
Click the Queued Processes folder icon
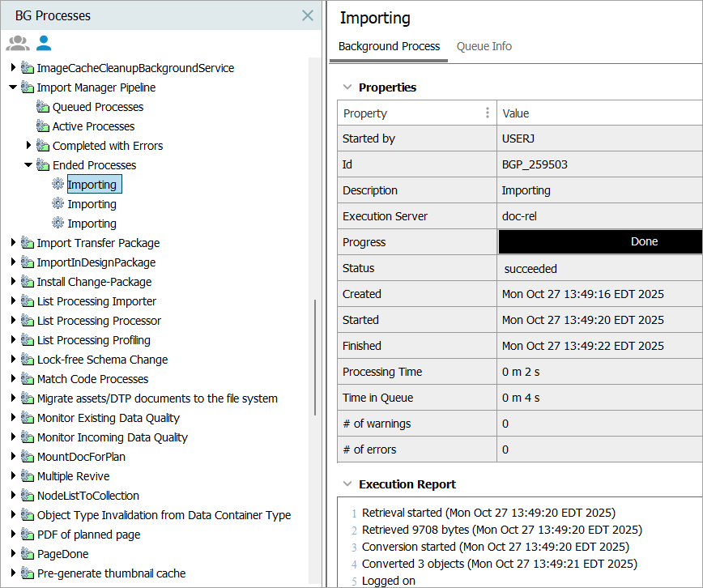coord(43,107)
